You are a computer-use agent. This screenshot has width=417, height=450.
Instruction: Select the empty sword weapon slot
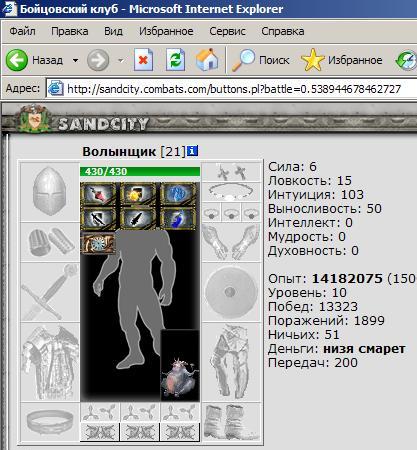click(50, 292)
